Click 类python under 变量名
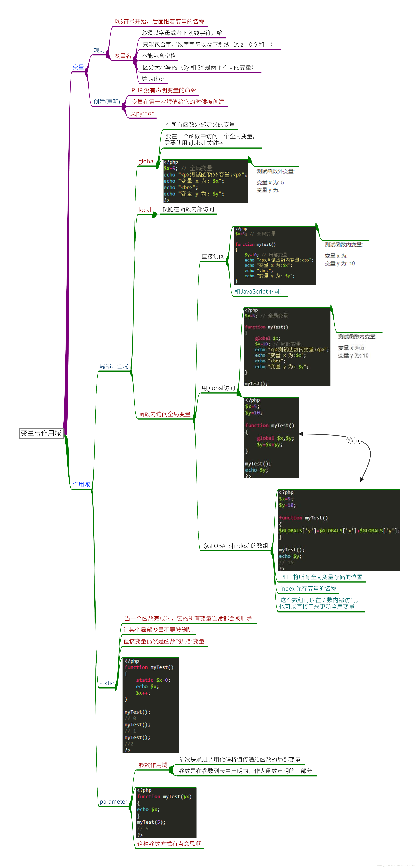Image resolution: width=419 pixels, height=868 pixels. 154,79
